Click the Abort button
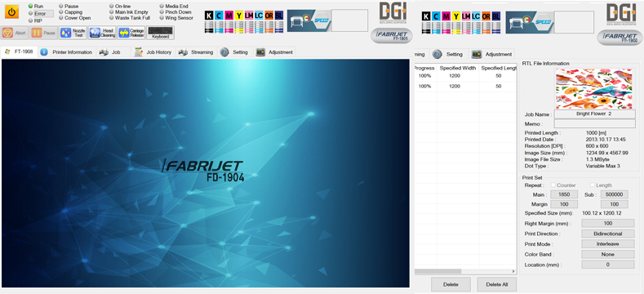The height and width of the screenshot is (294, 644). (x=15, y=33)
